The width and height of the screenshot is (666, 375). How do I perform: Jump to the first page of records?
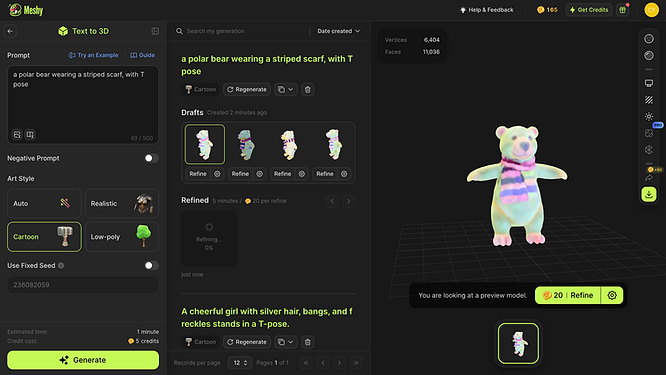pyautogui.click(x=306, y=363)
